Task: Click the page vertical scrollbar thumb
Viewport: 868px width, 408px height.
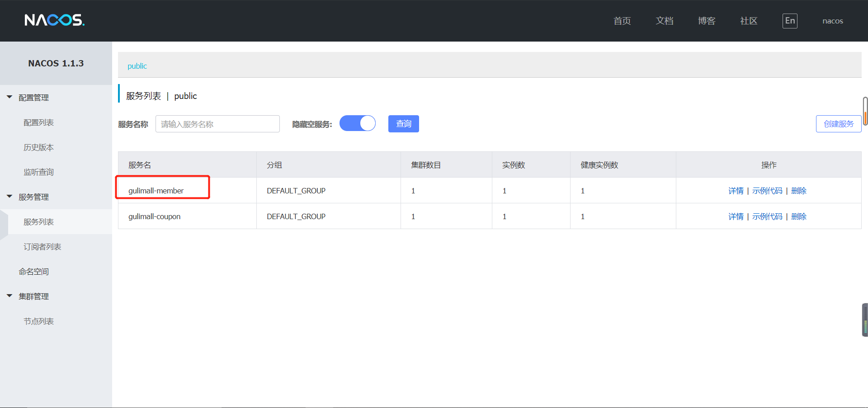Action: point(865,111)
